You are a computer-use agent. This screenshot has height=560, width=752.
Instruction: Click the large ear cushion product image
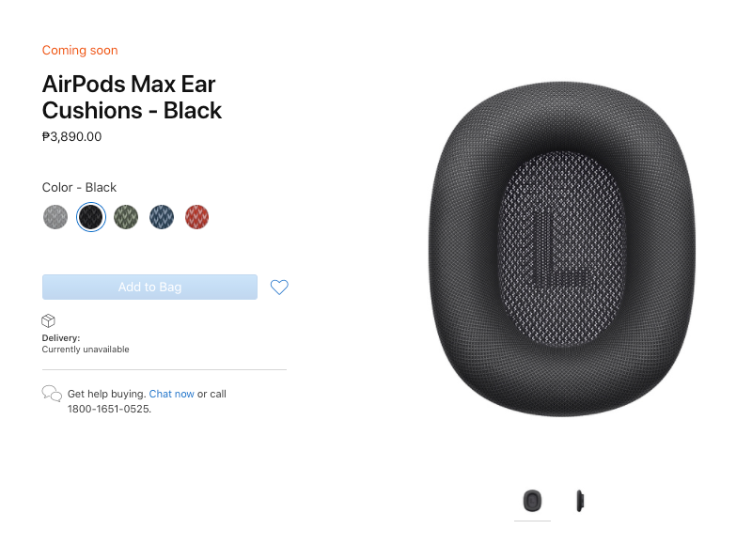coord(561,249)
